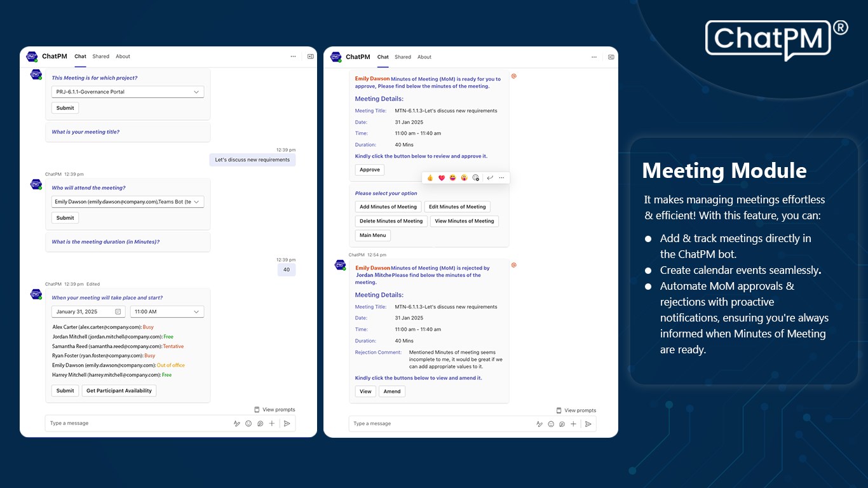Click Samantha Reed Tentative row

coord(118,346)
